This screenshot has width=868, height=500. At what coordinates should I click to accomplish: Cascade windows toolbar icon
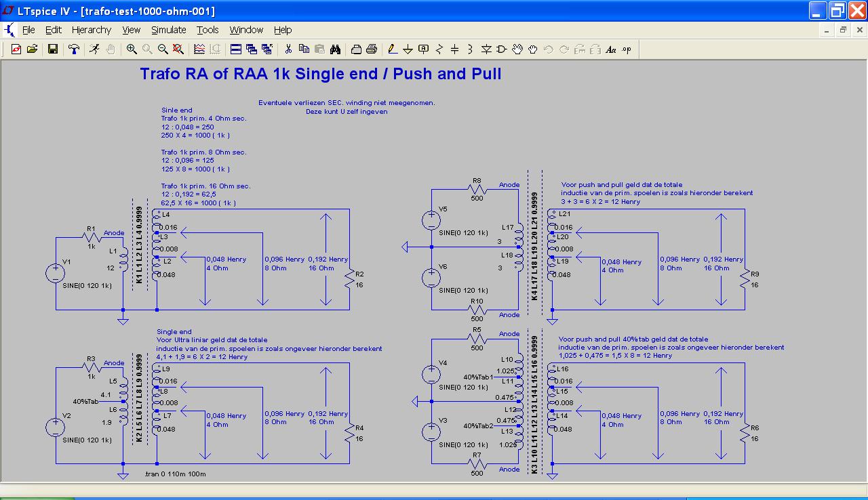[x=252, y=49]
